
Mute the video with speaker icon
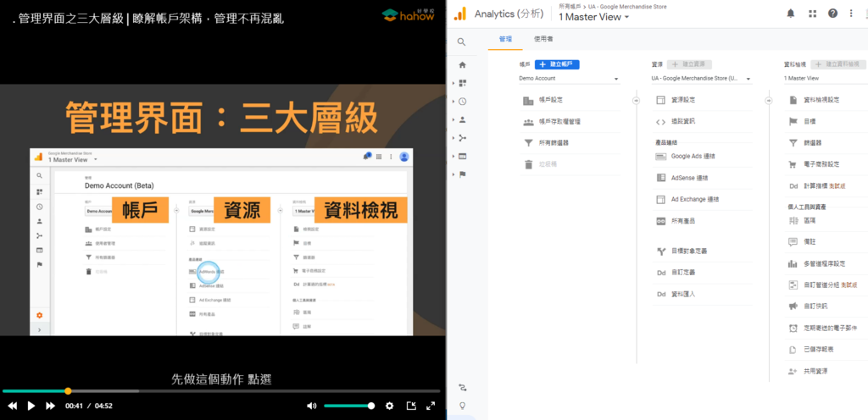(311, 406)
